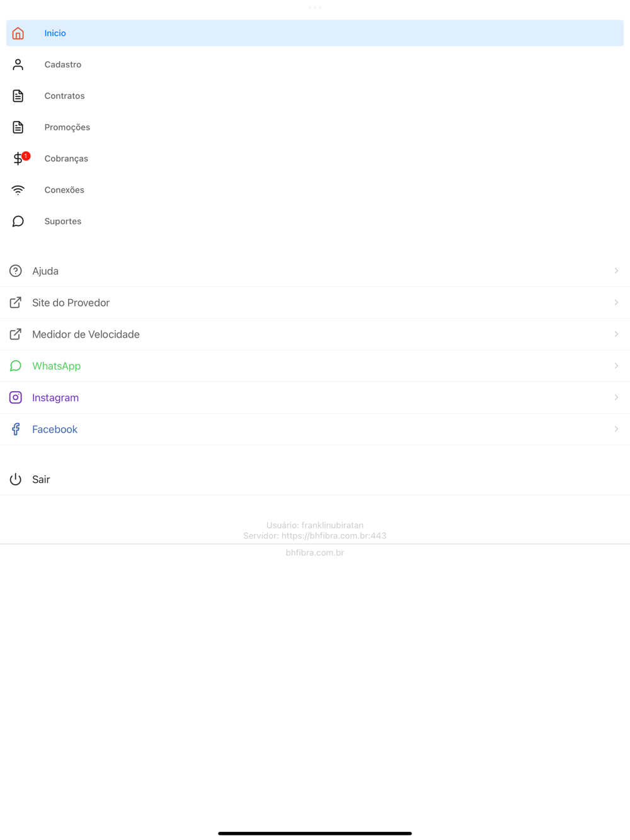Image resolution: width=630 pixels, height=840 pixels.
Task: Expand the Ajuda row chevron
Action: pos(616,271)
